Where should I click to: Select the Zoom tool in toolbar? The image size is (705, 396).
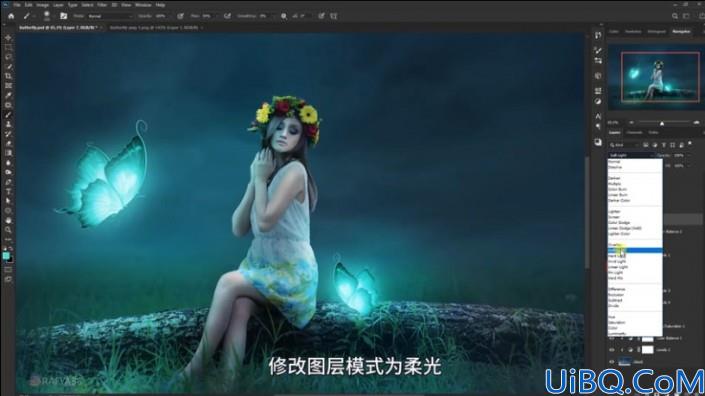[x=8, y=230]
